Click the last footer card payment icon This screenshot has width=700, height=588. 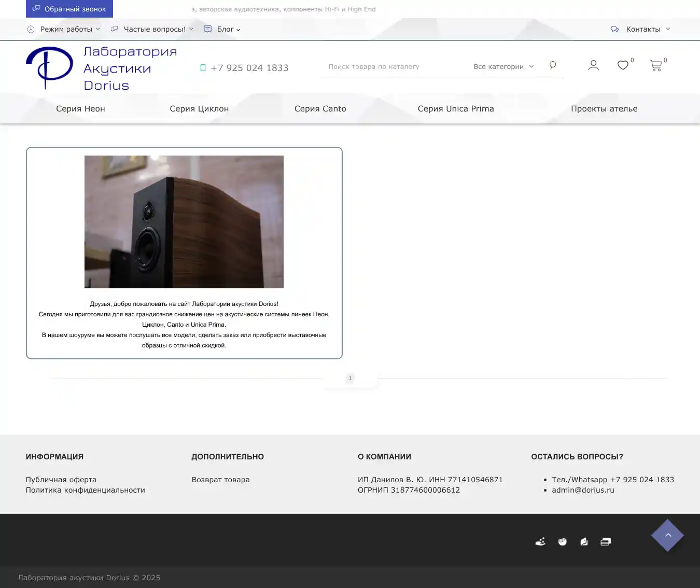606,542
